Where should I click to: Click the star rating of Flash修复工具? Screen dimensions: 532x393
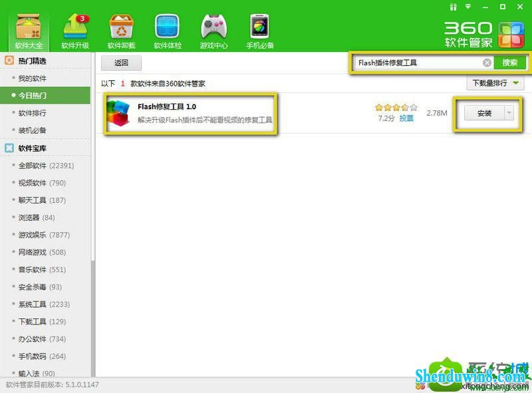[396, 108]
